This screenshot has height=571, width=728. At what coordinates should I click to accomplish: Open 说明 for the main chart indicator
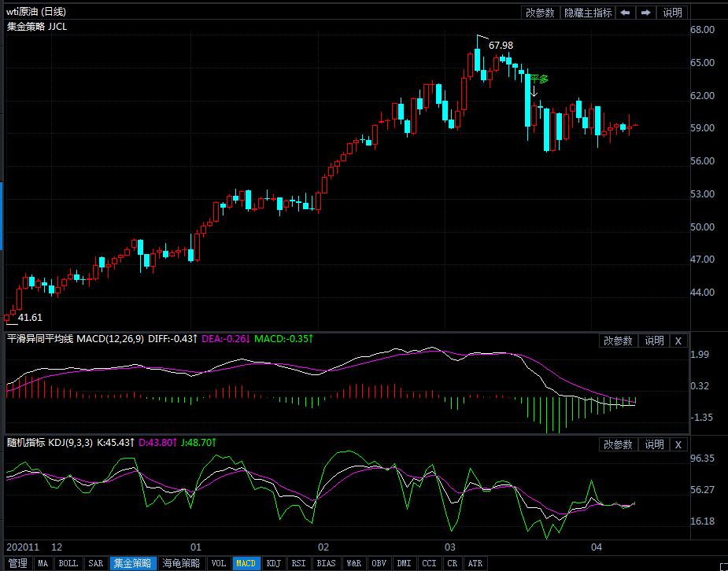[673, 13]
